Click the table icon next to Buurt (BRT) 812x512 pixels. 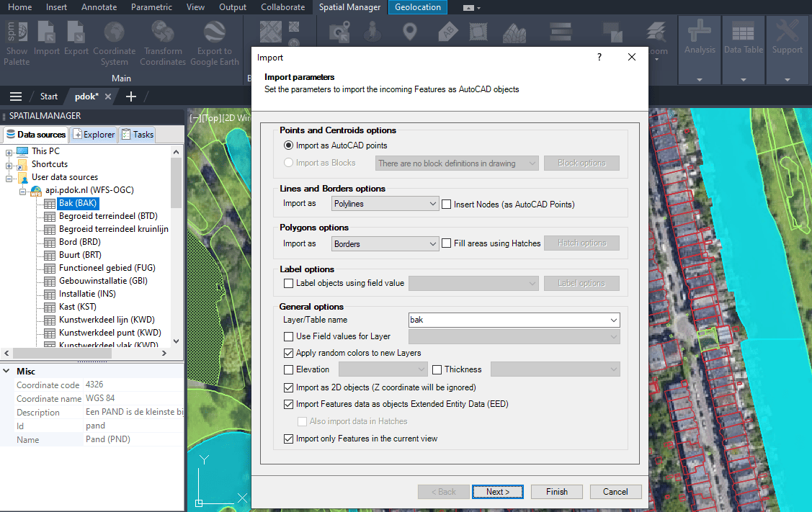pyautogui.click(x=50, y=255)
